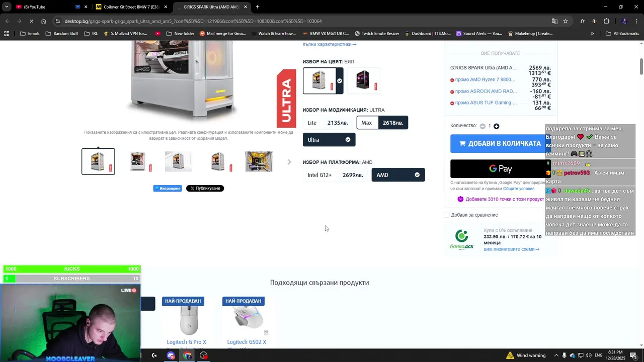The width and height of the screenshot is (644, 362).
Task: Select the AMD platform option
Action: coord(398,175)
